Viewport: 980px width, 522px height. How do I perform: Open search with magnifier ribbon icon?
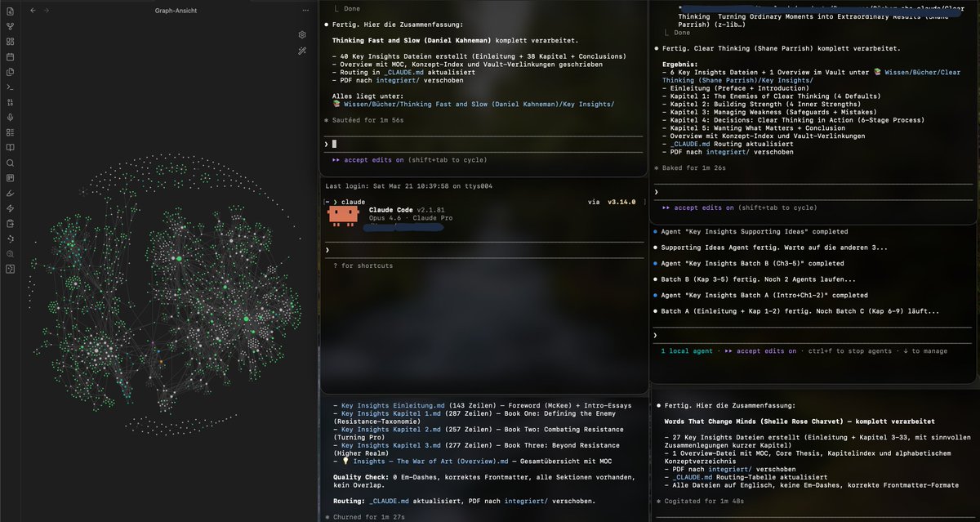tap(10, 163)
